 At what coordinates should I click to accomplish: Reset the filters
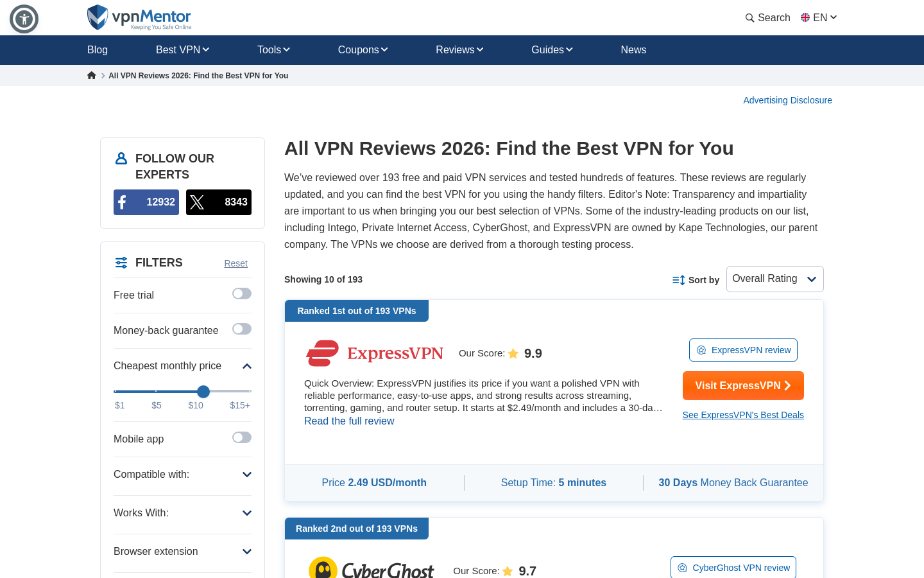[235, 263]
